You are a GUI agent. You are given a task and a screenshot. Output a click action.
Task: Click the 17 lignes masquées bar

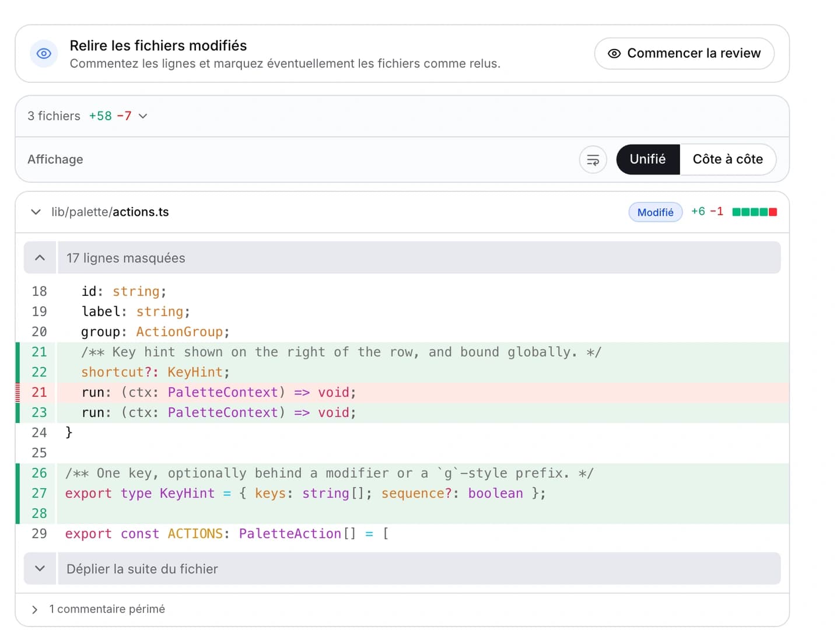pyautogui.click(x=419, y=258)
